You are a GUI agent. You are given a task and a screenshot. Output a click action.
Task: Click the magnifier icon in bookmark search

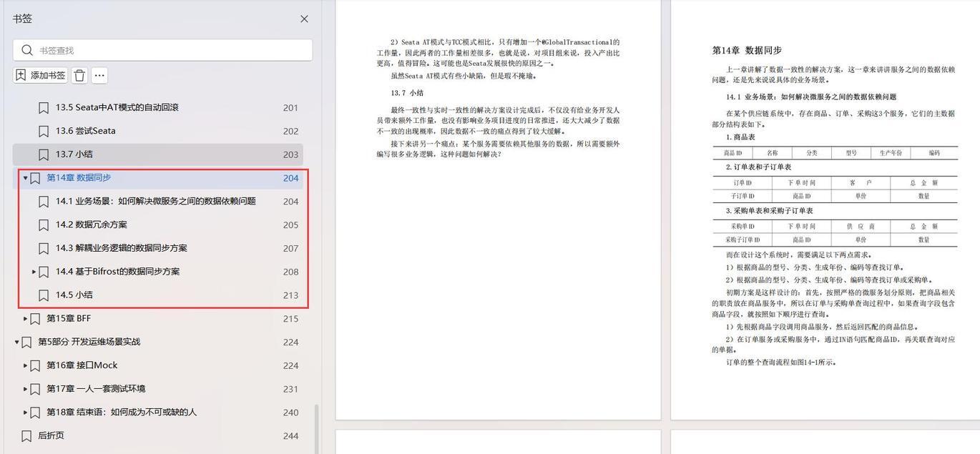click(27, 50)
